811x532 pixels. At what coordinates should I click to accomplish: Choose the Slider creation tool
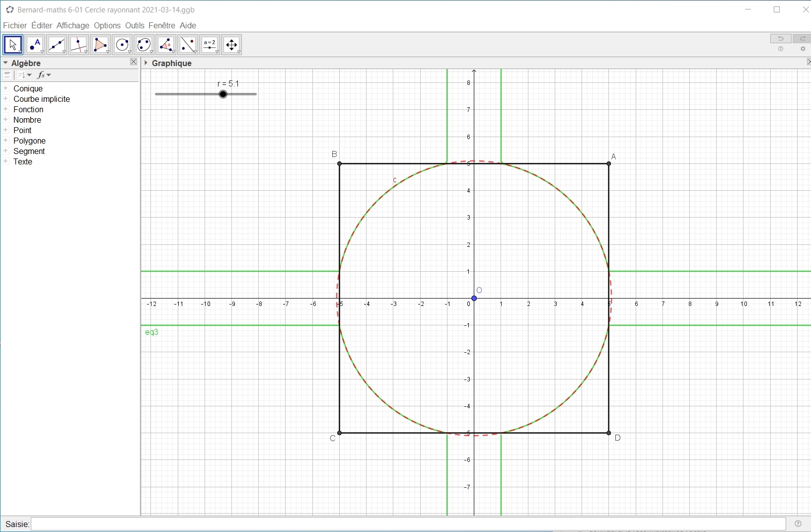click(210, 45)
